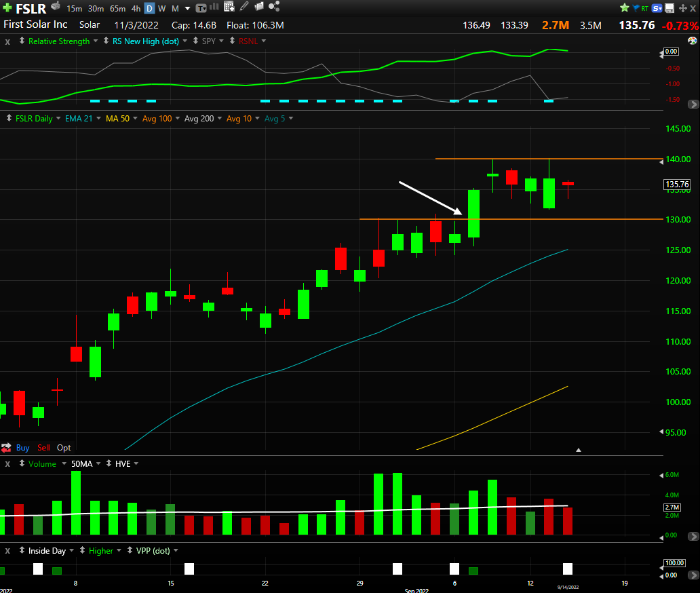
Task: Expand the Volume indicator dropdown
Action: [x=64, y=463]
